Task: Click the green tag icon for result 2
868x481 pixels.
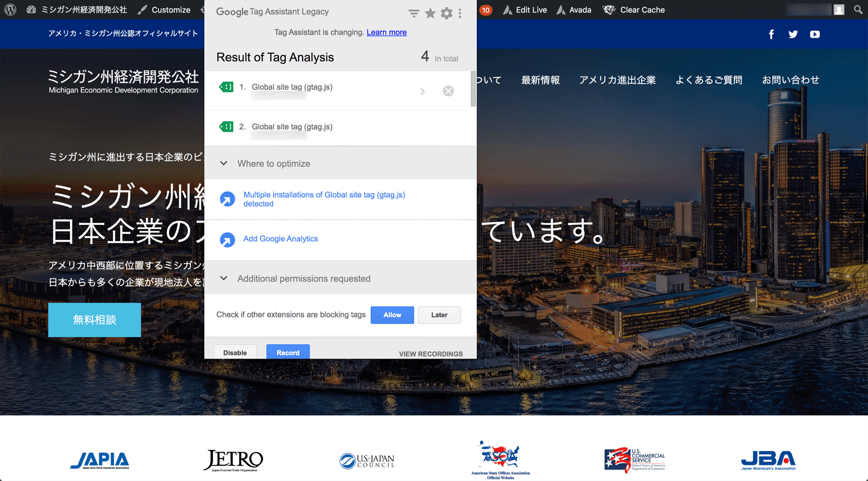Action: click(226, 127)
